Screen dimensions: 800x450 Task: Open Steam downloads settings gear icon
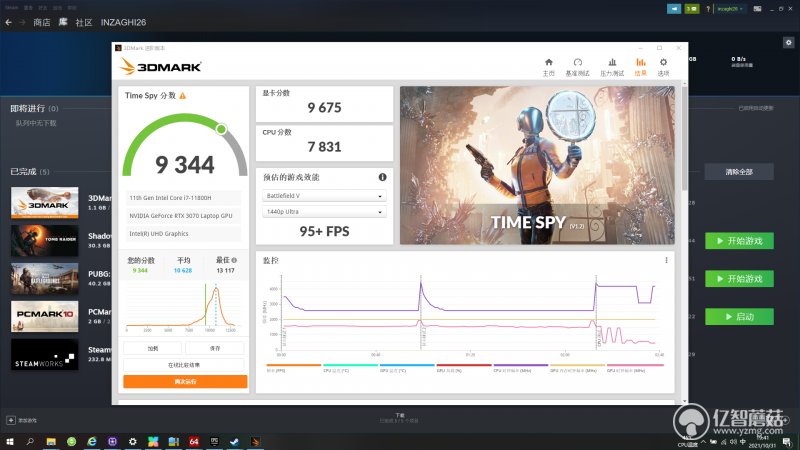[788, 43]
